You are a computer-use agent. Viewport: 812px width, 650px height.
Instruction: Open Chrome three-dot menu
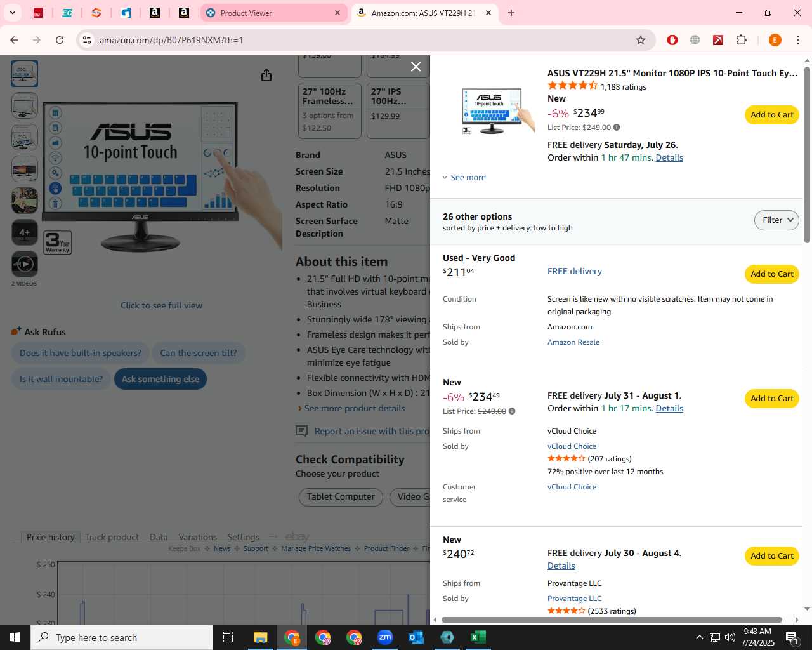pos(798,40)
